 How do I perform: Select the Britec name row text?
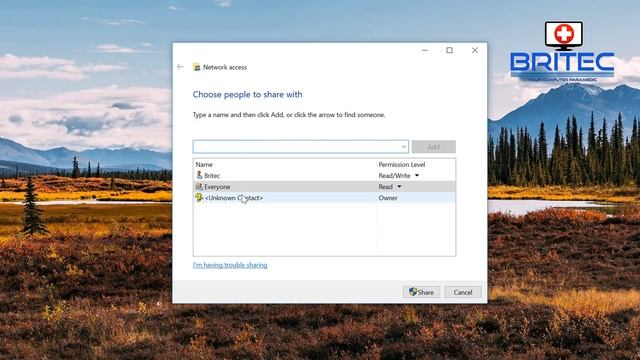pos(212,176)
